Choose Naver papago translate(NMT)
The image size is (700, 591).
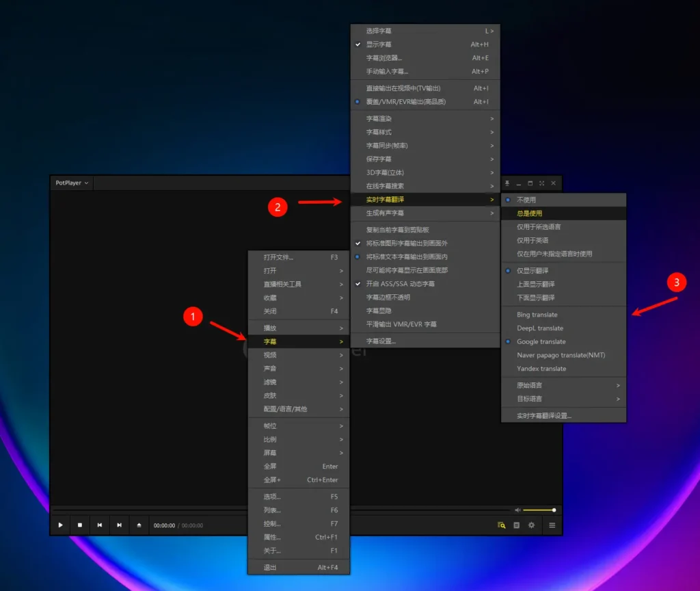pos(563,355)
